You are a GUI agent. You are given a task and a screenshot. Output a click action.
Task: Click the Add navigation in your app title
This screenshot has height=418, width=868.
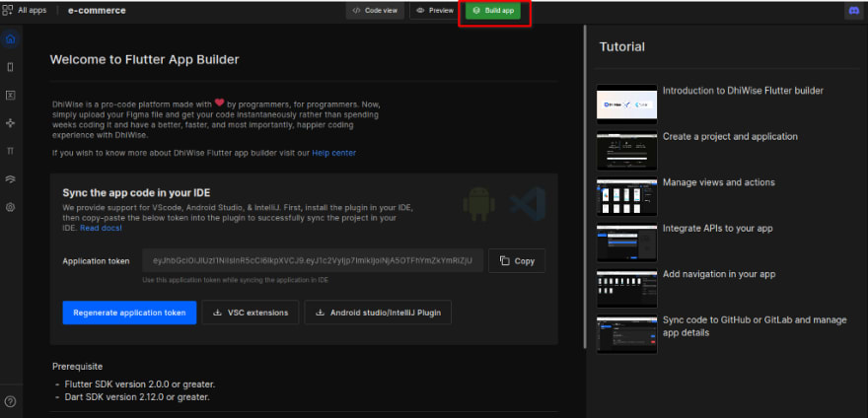[719, 274]
